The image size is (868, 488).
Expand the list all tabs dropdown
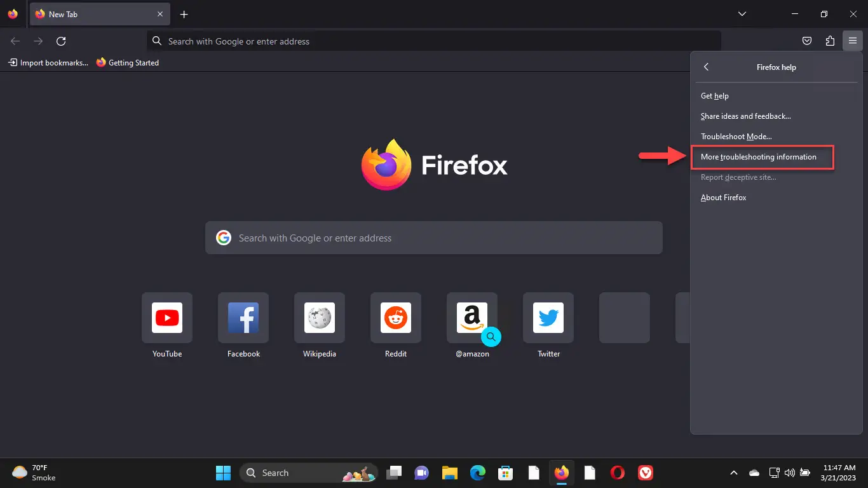tap(742, 14)
